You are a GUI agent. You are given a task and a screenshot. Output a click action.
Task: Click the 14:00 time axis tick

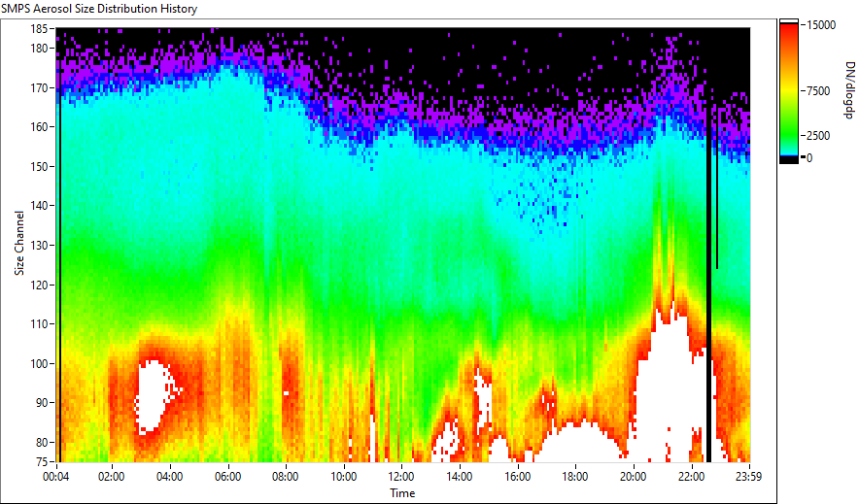(459, 477)
